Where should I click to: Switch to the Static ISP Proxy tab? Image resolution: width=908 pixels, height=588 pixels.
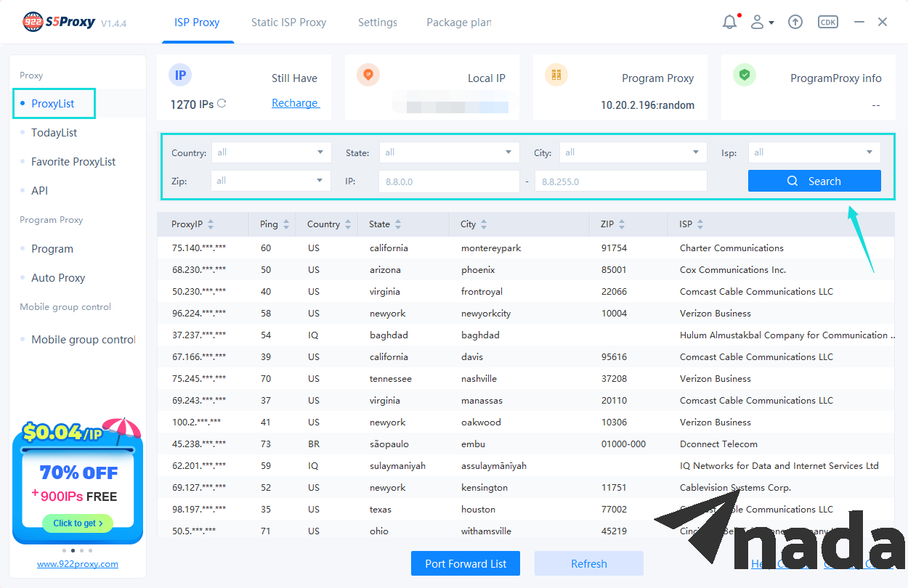(x=288, y=23)
